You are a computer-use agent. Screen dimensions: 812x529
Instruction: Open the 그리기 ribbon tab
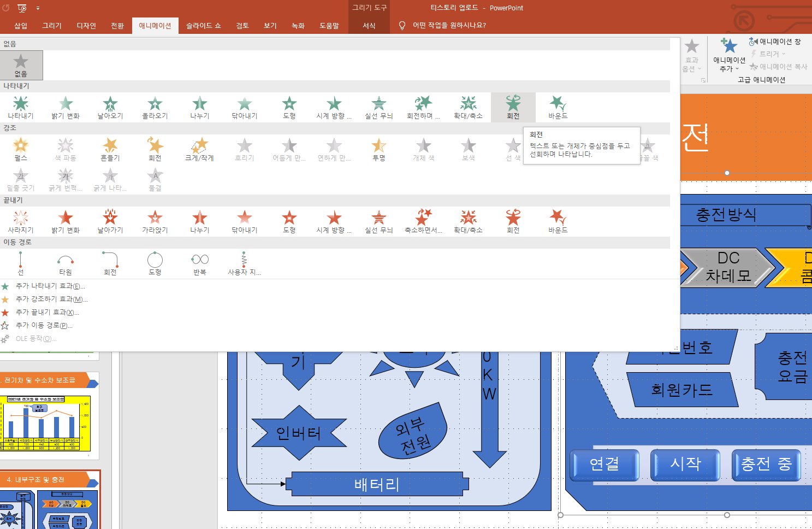point(52,26)
